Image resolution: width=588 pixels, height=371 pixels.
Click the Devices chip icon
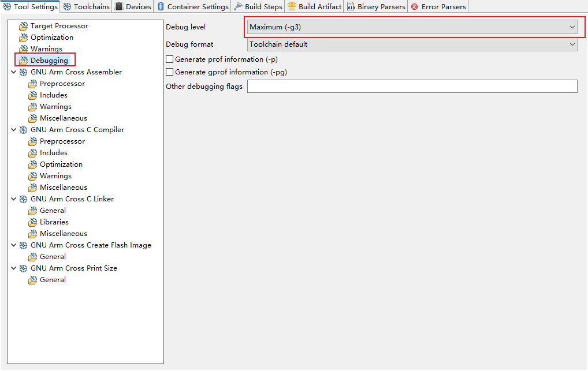click(119, 6)
